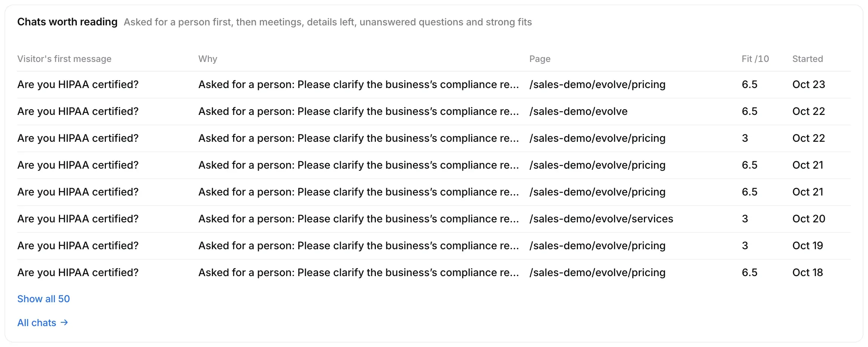Click the Why column header
This screenshot has width=868, height=347.
click(208, 59)
